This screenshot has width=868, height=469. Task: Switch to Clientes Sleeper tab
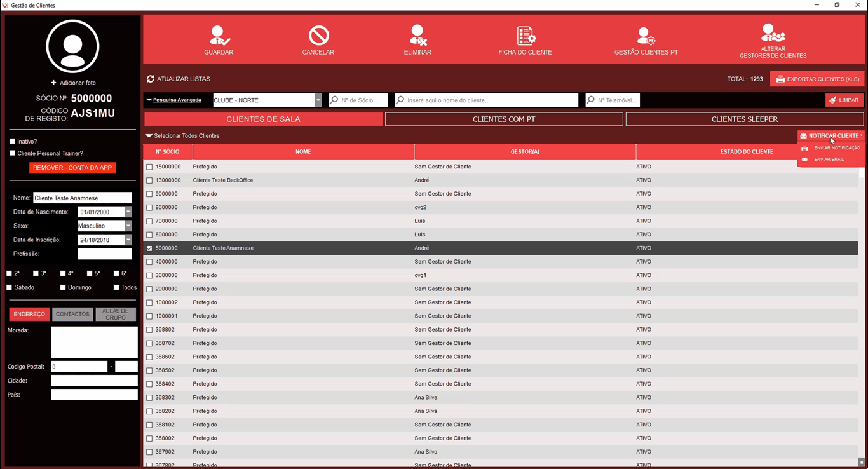pos(745,119)
